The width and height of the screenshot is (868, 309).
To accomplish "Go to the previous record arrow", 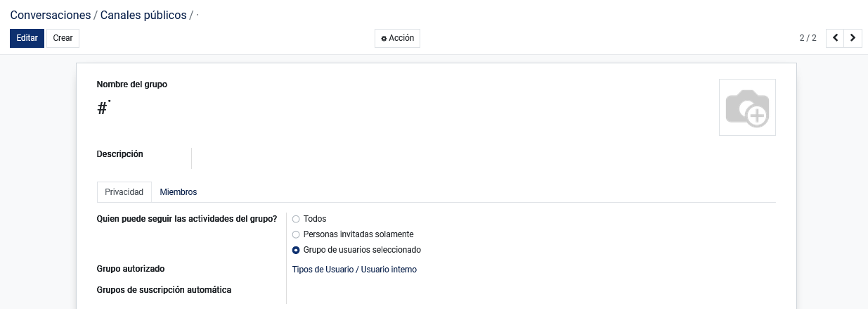I will (x=835, y=38).
